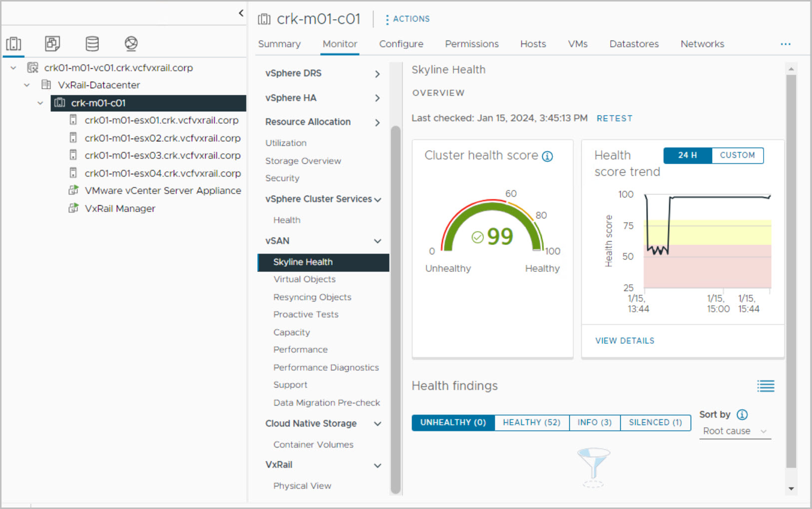Viewport: 812px width, 509px height.
Task: Select host crk01-m01-esx03 in the tree
Action: click(162, 156)
